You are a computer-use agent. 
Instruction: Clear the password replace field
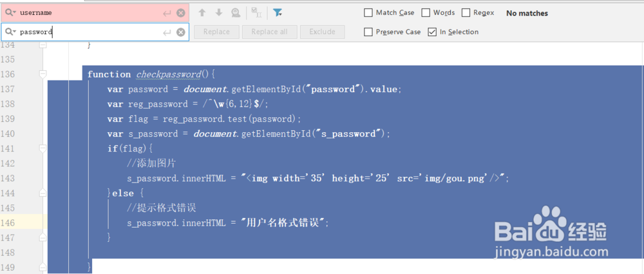[181, 32]
